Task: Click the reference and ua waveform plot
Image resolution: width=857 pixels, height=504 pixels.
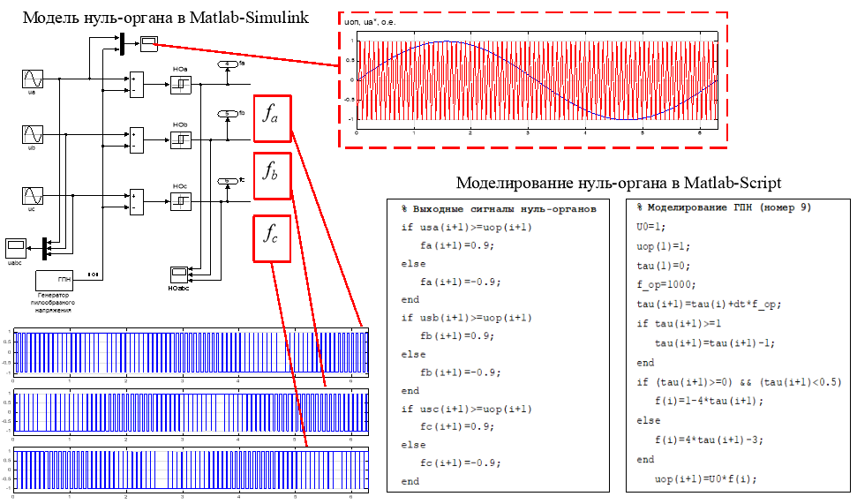Action: (537, 79)
